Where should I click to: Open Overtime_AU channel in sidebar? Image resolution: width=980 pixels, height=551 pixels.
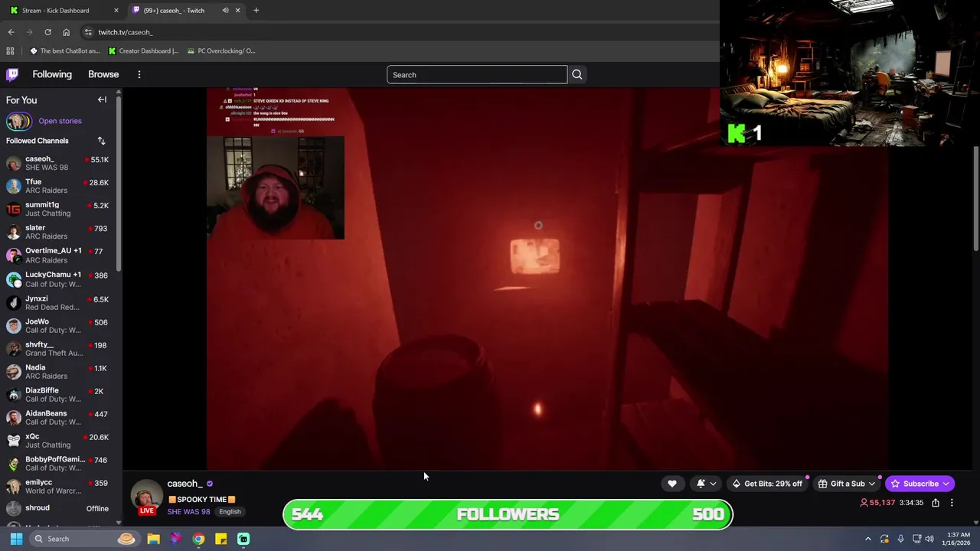point(58,255)
